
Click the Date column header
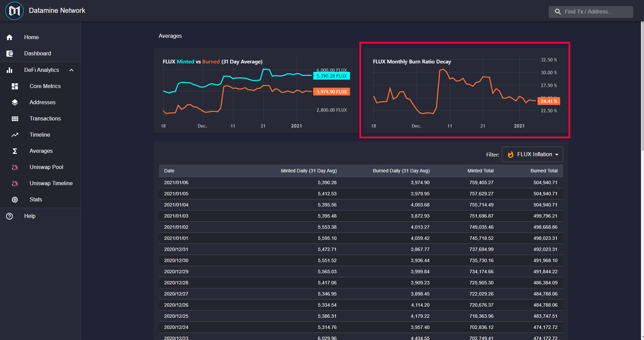point(169,171)
